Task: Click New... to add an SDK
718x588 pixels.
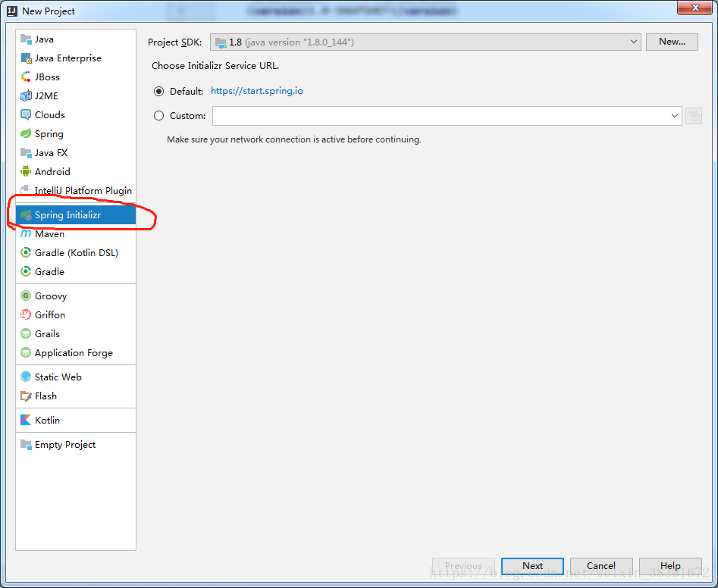Action: 672,42
